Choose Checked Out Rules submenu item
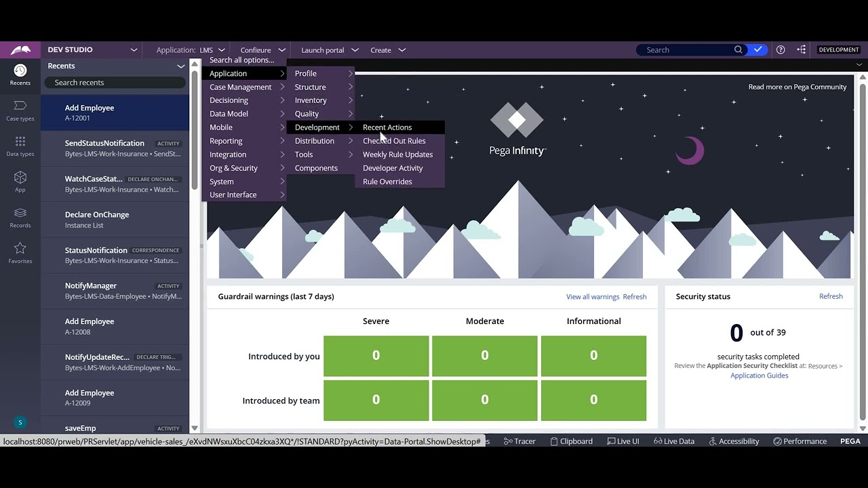The image size is (868, 488). (400, 141)
